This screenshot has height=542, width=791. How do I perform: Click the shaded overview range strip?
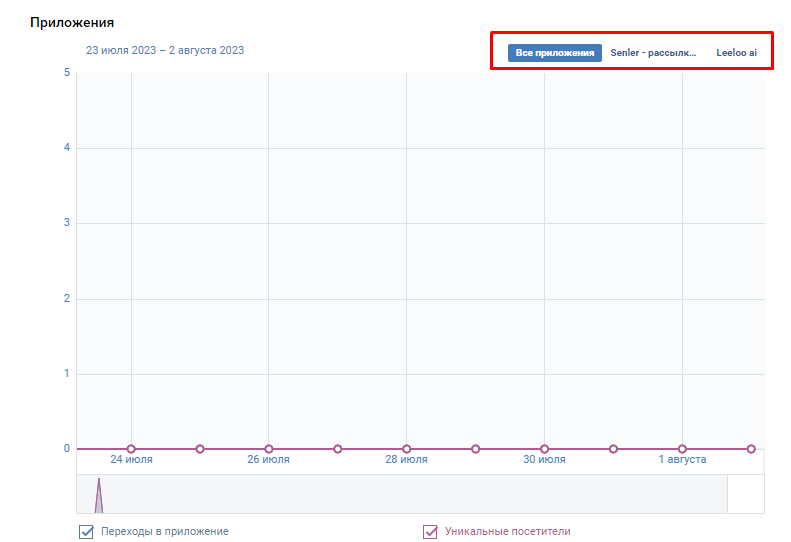[402, 494]
